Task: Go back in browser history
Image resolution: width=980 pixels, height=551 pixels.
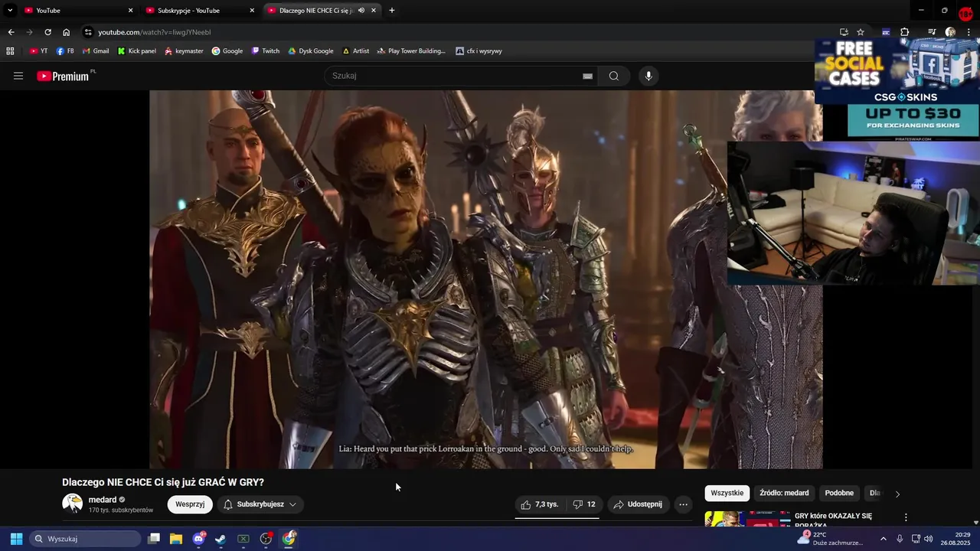Action: [11, 32]
